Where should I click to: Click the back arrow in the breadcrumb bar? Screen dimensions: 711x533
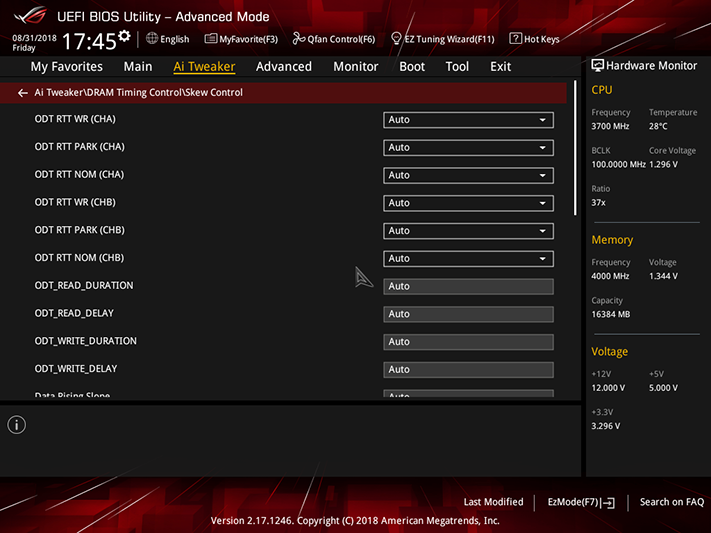click(x=23, y=93)
